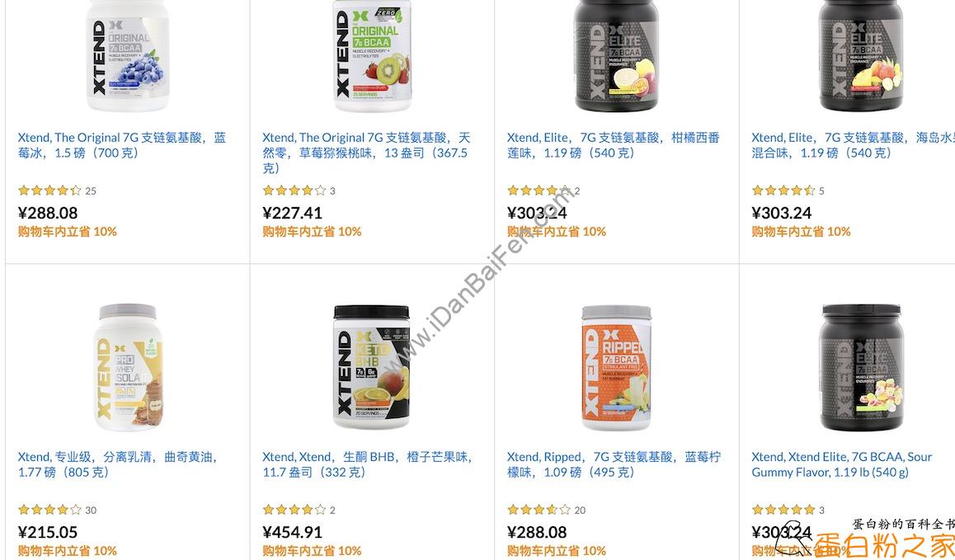Open the blueberry Xtend Original product image
The image size is (955, 560).
click(x=128, y=55)
